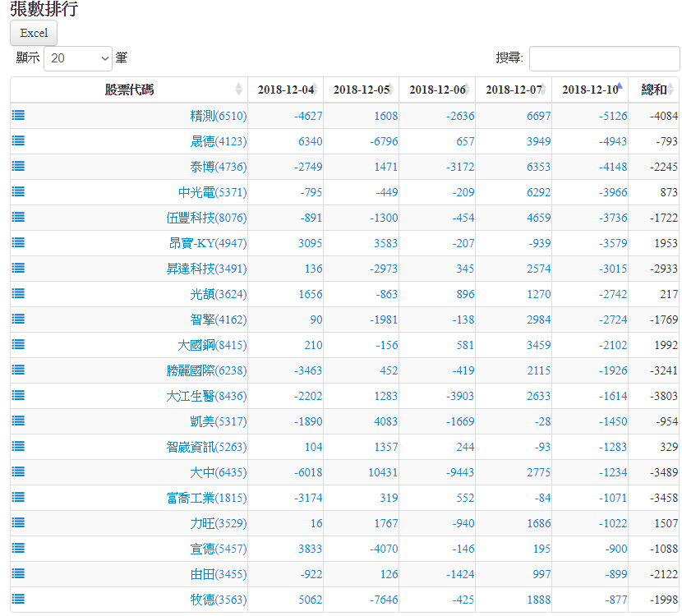
Task: Click the Excel export button
Action: pyautogui.click(x=34, y=33)
